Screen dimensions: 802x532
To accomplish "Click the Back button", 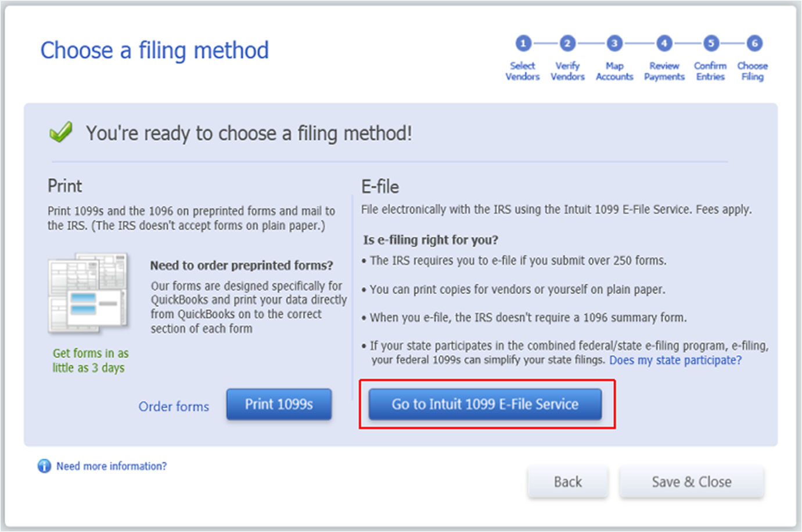I will tap(568, 481).
